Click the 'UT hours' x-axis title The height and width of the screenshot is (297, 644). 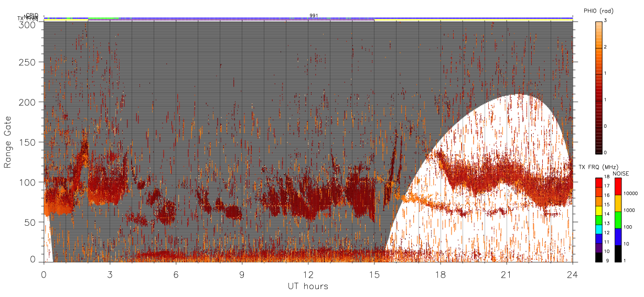(308, 287)
